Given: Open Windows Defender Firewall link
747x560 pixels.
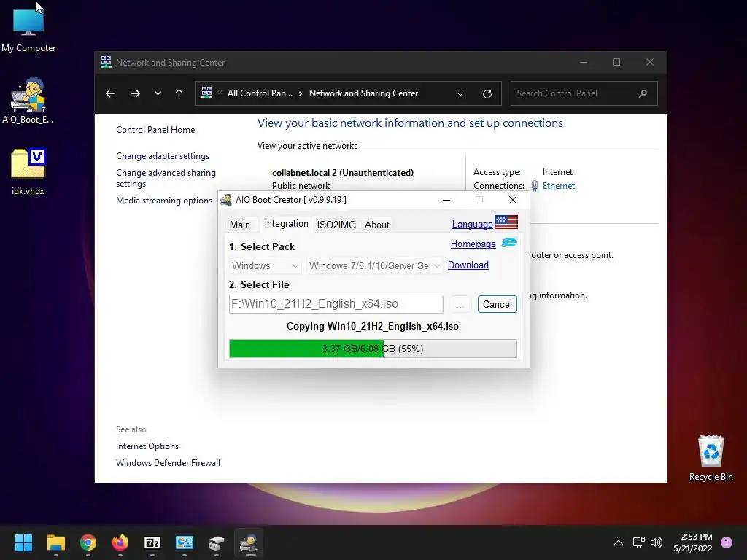Looking at the screenshot, I should point(168,463).
